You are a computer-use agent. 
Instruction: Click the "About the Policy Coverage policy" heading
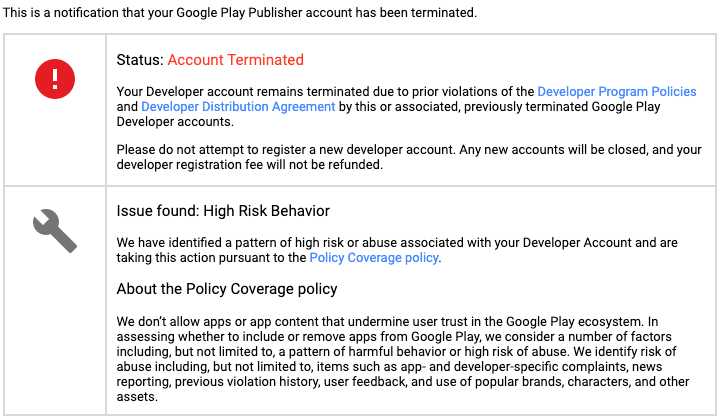tap(227, 289)
